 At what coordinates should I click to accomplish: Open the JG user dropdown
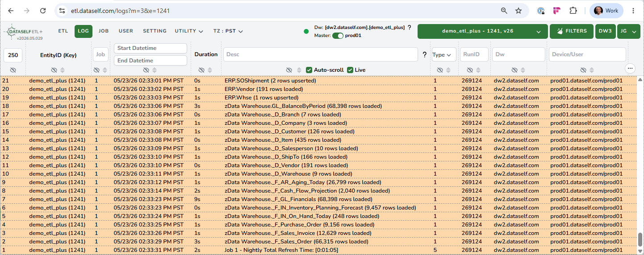628,31
